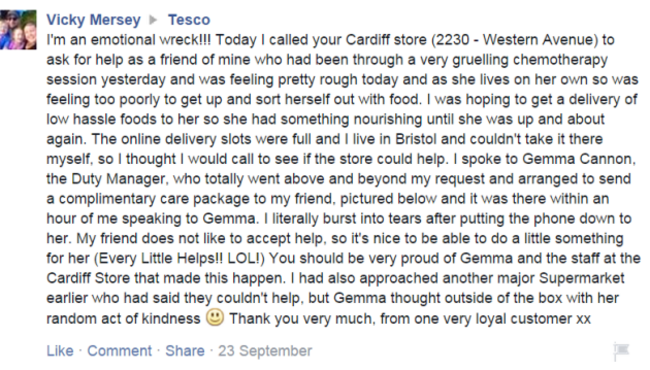Like this post

pos(60,351)
